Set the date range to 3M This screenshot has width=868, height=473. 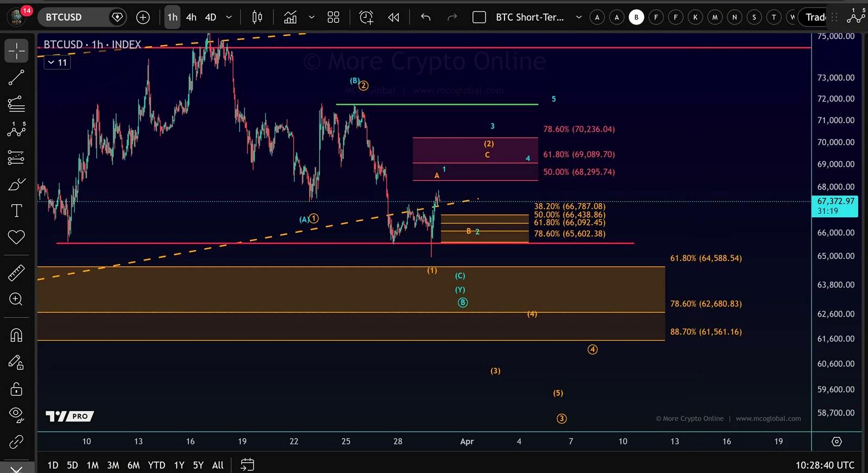[113, 465]
